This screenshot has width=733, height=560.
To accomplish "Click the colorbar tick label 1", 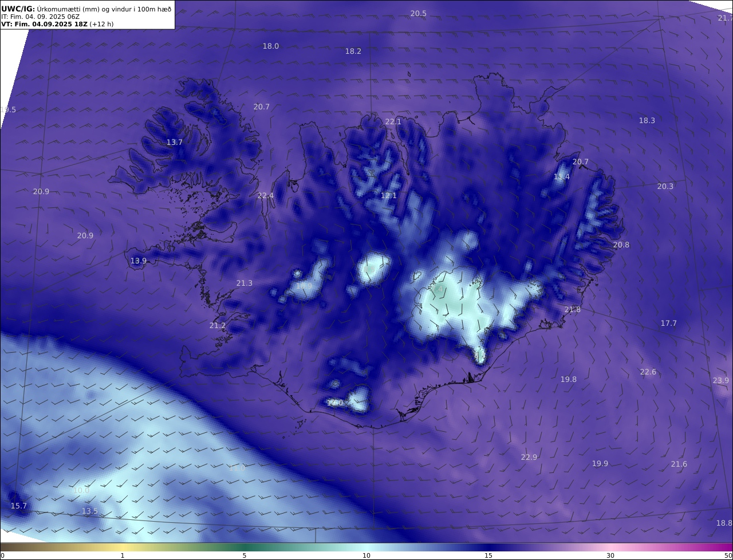I will click(123, 555).
